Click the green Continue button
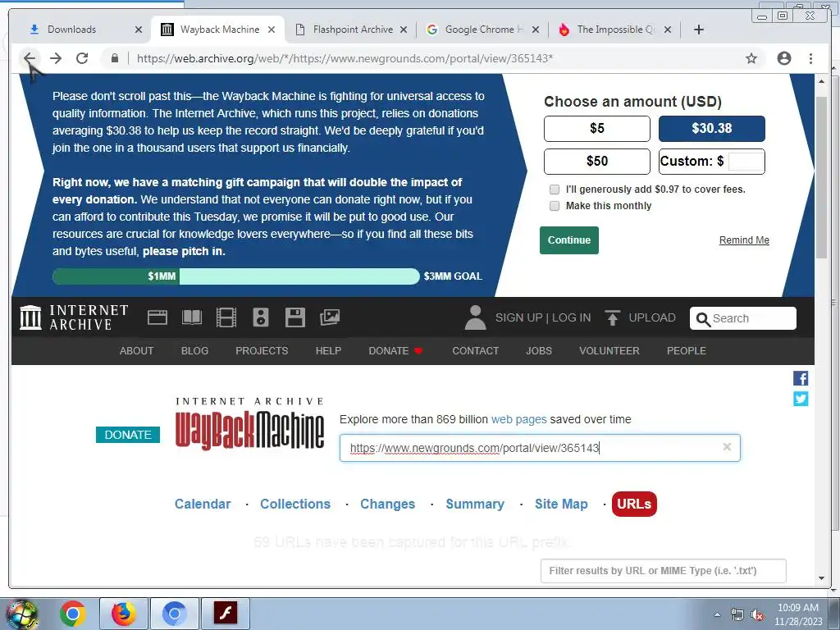 pos(569,240)
